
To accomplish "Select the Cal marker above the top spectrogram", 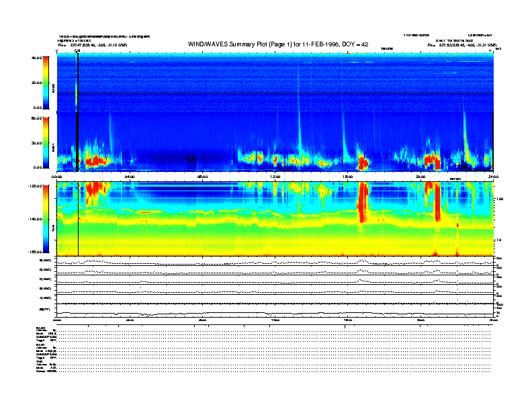I will [x=77, y=50].
